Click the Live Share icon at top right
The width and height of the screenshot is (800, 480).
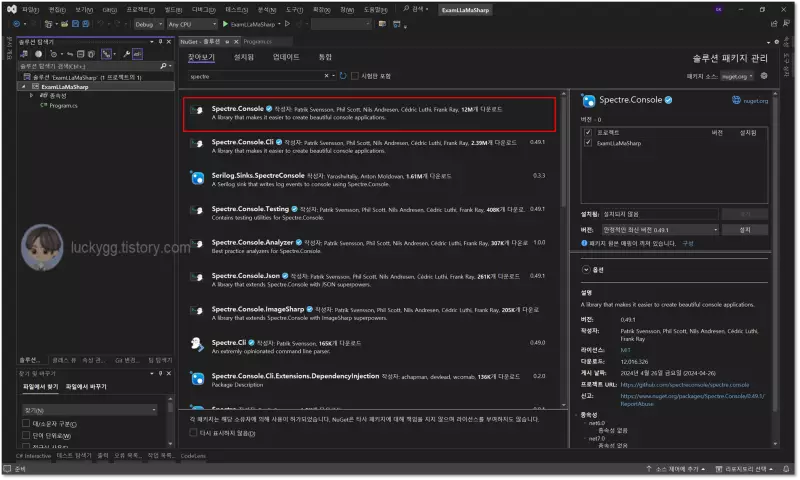774,23
